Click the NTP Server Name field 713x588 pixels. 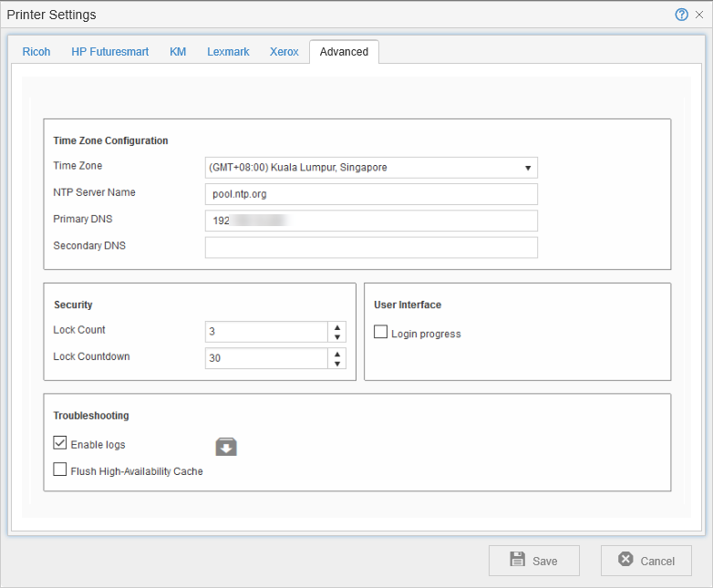pyautogui.click(x=371, y=194)
